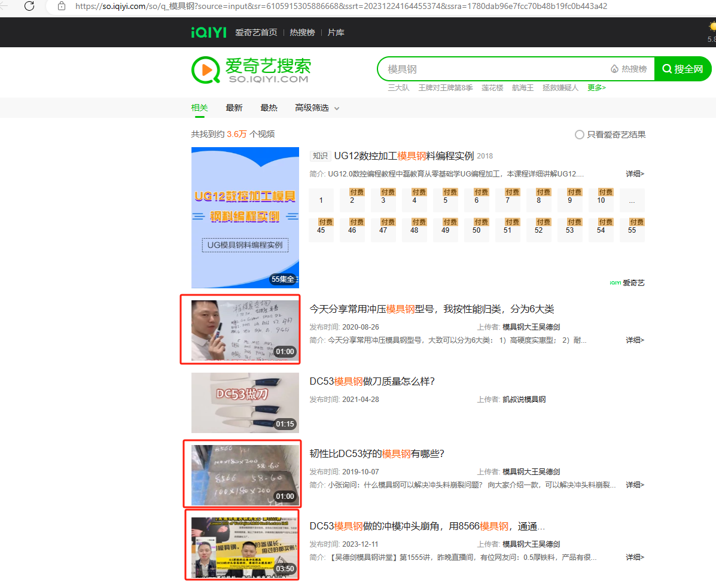Select paid episode 5

(445, 200)
